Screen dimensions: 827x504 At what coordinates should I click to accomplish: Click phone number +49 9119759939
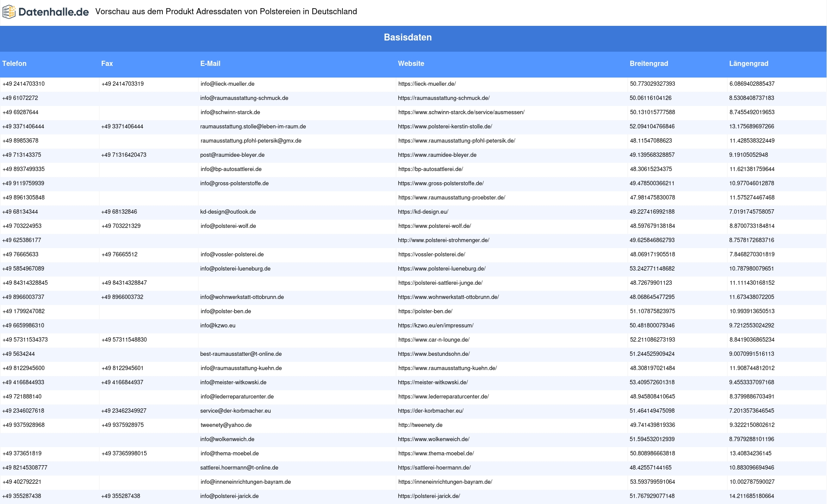point(23,184)
